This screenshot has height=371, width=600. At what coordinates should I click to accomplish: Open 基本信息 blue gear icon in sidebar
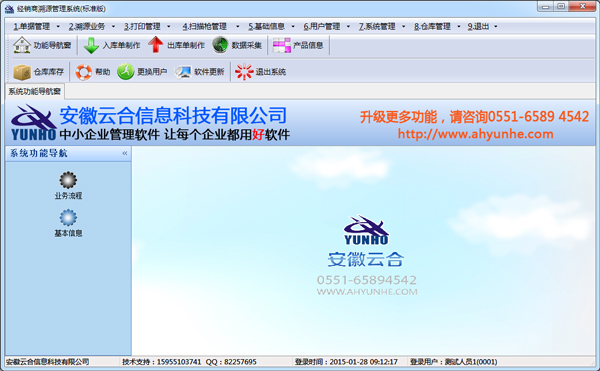pos(68,217)
